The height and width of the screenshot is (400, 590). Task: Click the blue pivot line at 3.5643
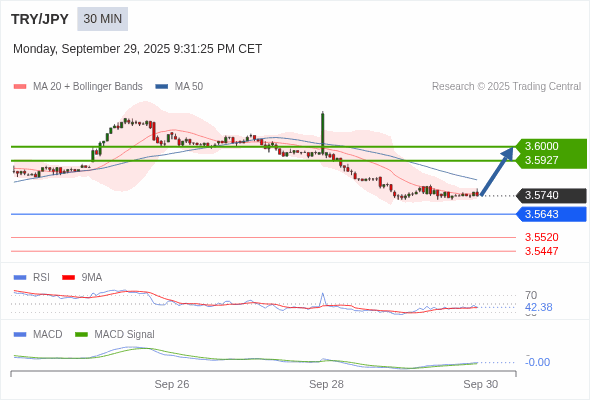coord(263,214)
